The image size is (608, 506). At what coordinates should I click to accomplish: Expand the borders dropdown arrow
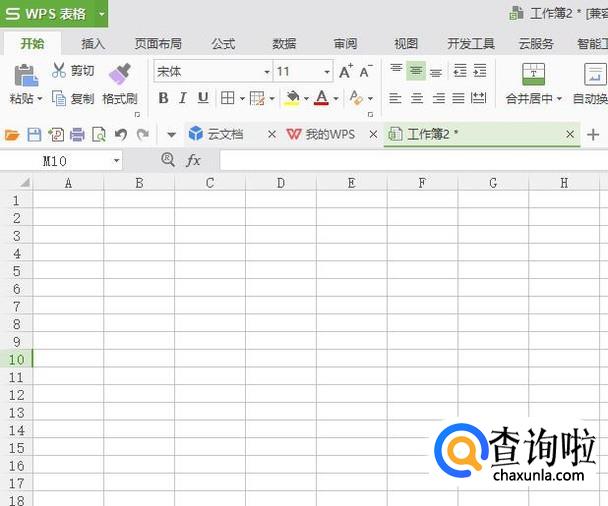coord(242,99)
